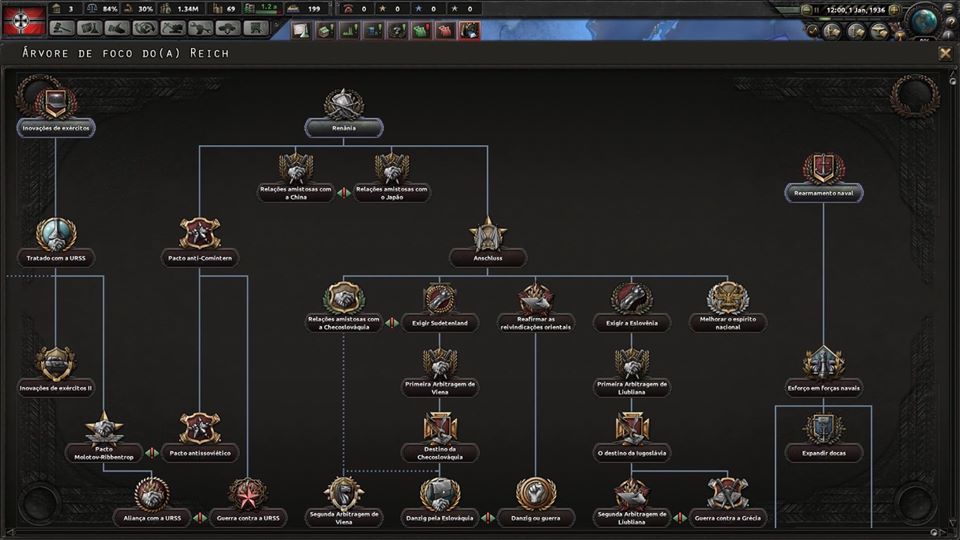Open the Trade arrows toolbar button
Screen dimensions: 960x540
(145, 28)
